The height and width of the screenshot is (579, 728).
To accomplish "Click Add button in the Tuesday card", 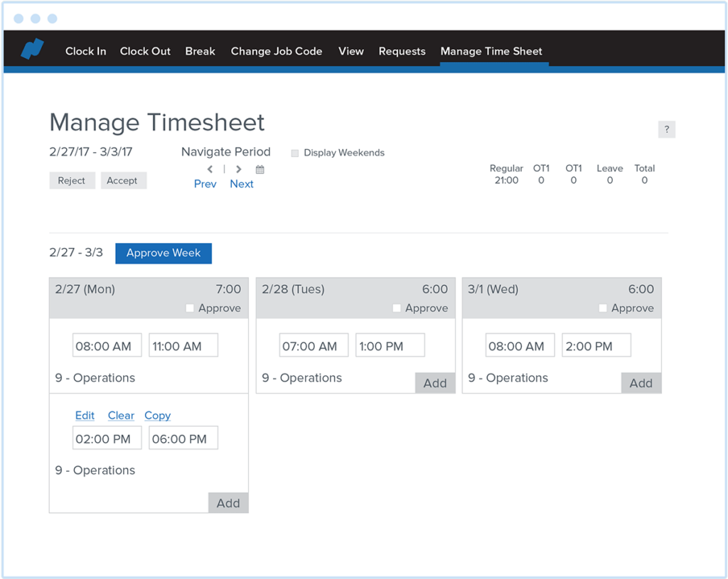I will coord(435,383).
